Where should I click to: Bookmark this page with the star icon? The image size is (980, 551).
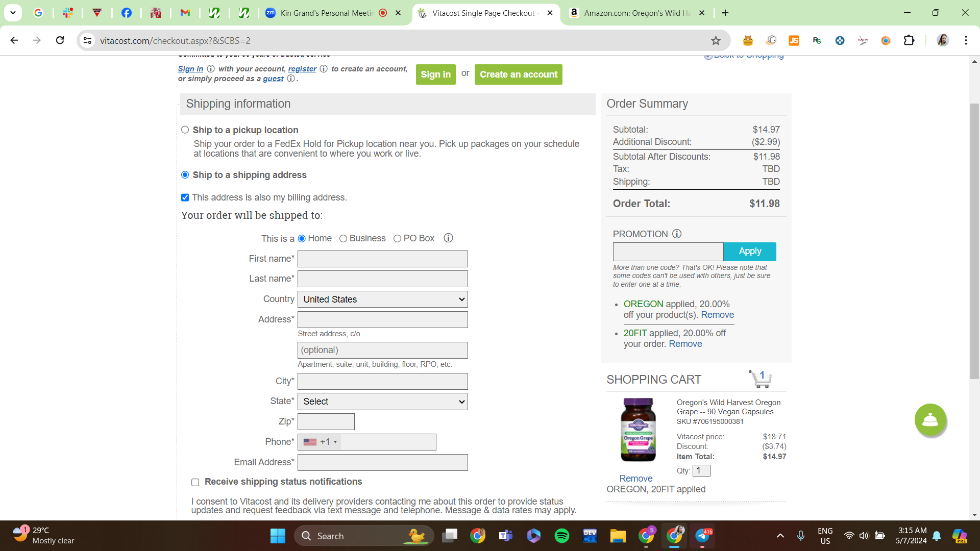coord(716,40)
